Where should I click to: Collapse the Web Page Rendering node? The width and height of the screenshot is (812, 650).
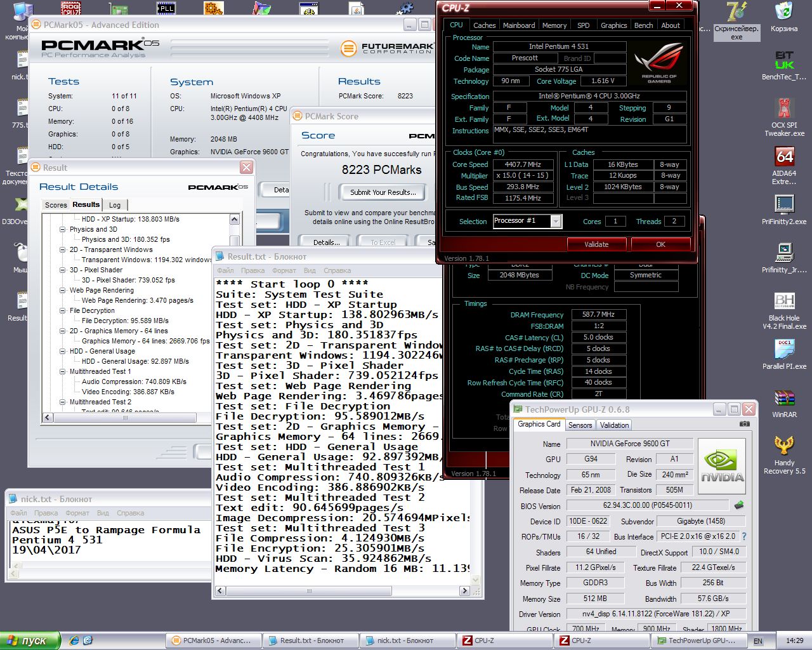63,290
